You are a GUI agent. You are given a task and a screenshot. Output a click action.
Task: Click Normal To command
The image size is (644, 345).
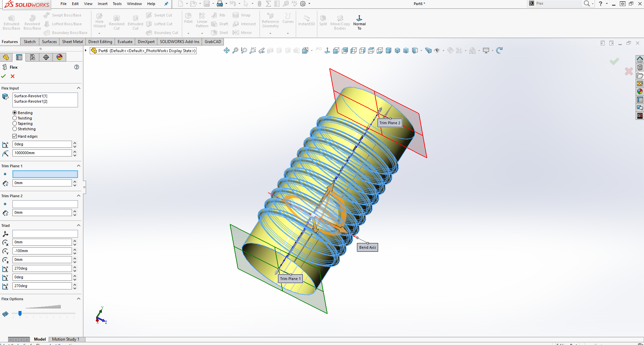[x=359, y=22]
